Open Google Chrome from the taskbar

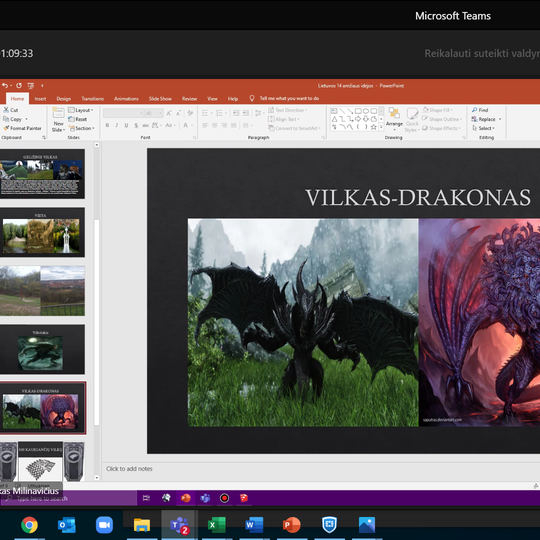point(29,525)
